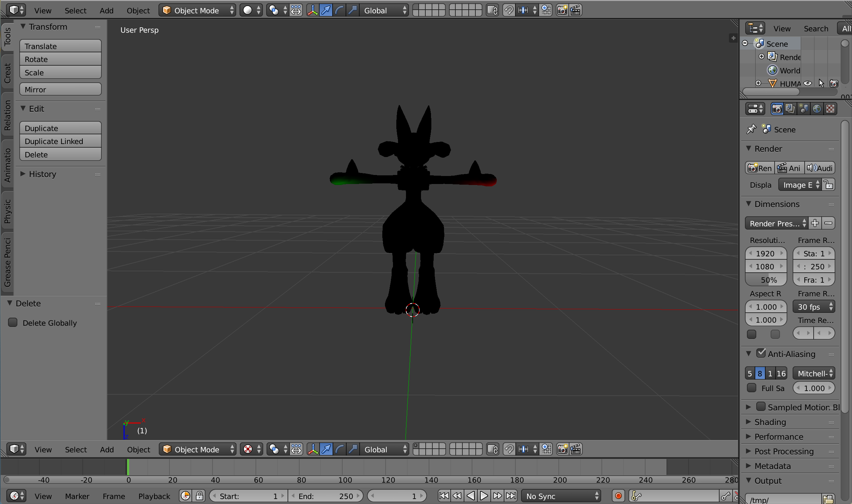The height and width of the screenshot is (504, 852).
Task: Click the Animation render button
Action: [x=790, y=168]
